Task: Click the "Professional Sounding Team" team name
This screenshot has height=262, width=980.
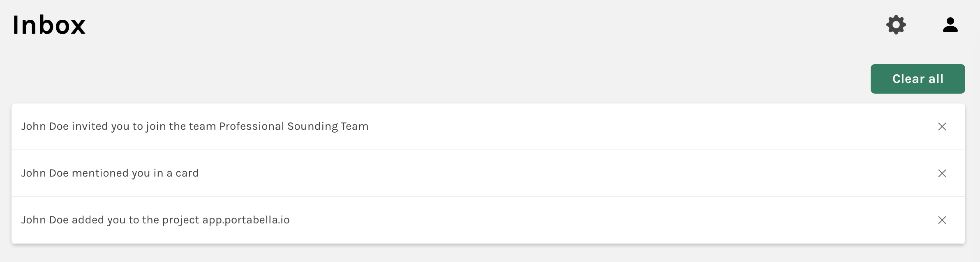Action: [294, 126]
